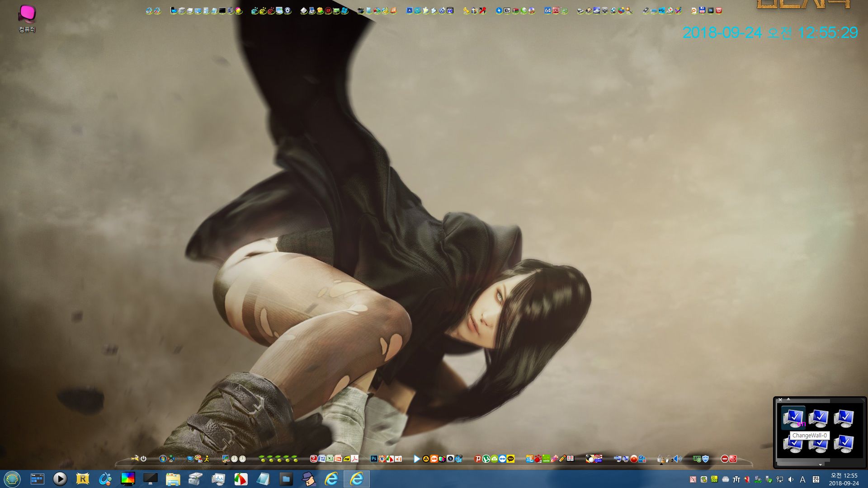Click the red Hangul word processor dock icon

tap(314, 459)
